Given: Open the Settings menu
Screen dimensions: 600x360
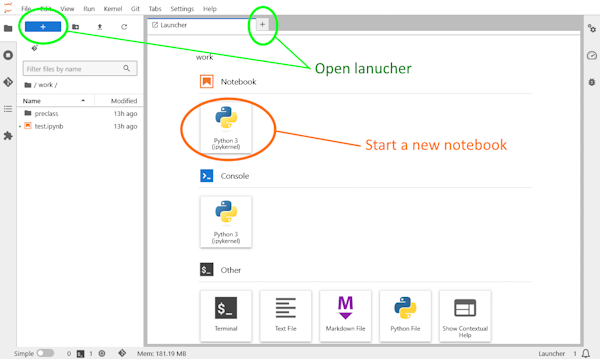Looking at the screenshot, I should 182,8.
